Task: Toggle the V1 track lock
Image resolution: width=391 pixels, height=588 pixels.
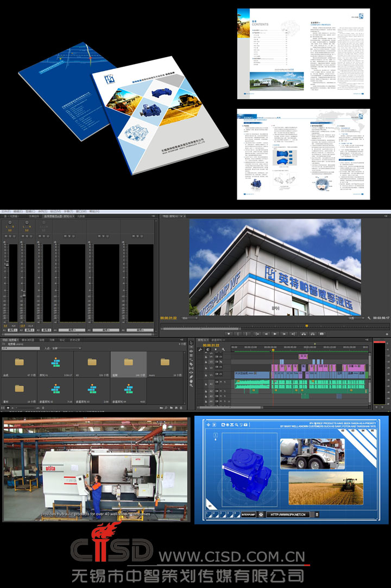Action: pos(206,375)
